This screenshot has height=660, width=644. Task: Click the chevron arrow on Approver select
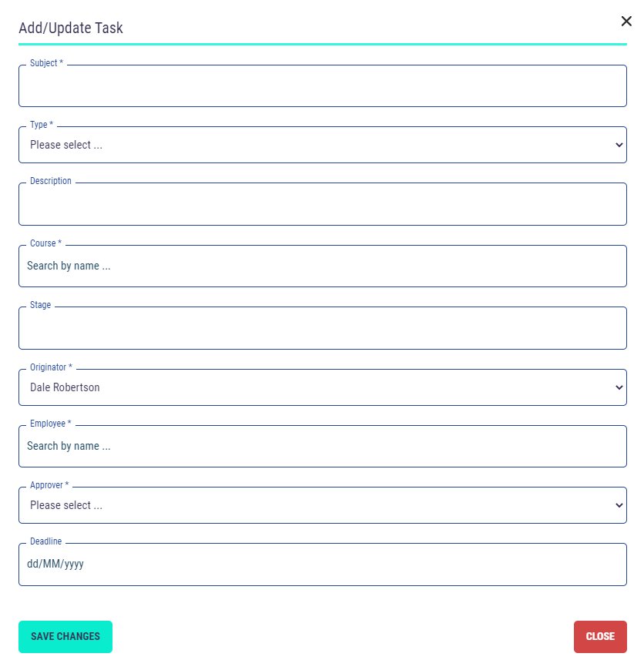(619, 505)
